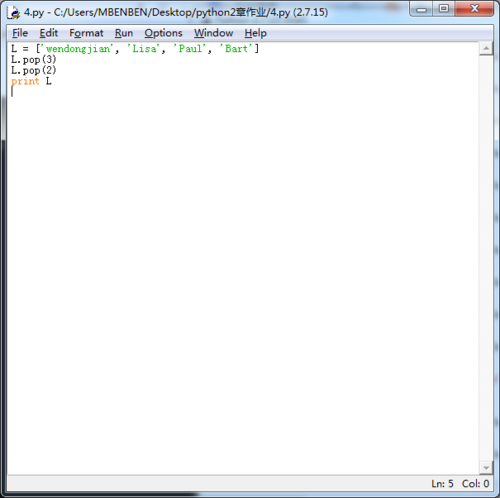Click the 'wendongjian' string in line one
Viewport: 500px width, 498px height.
[x=77, y=49]
